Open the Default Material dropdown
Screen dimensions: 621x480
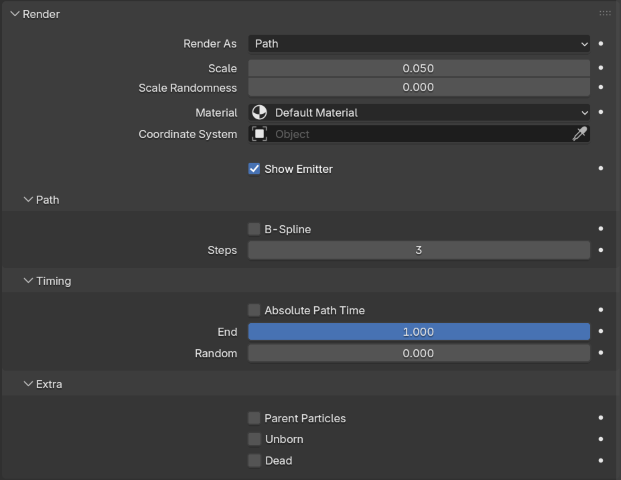click(x=419, y=112)
